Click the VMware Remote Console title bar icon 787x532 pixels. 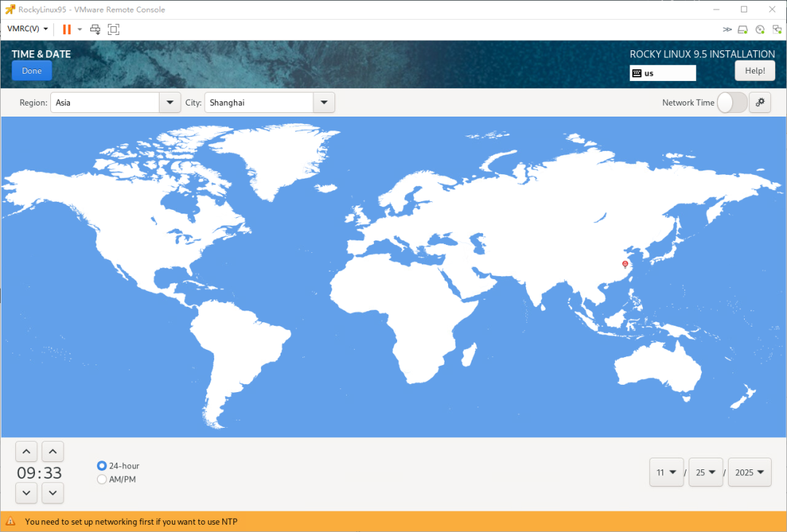tap(10, 9)
